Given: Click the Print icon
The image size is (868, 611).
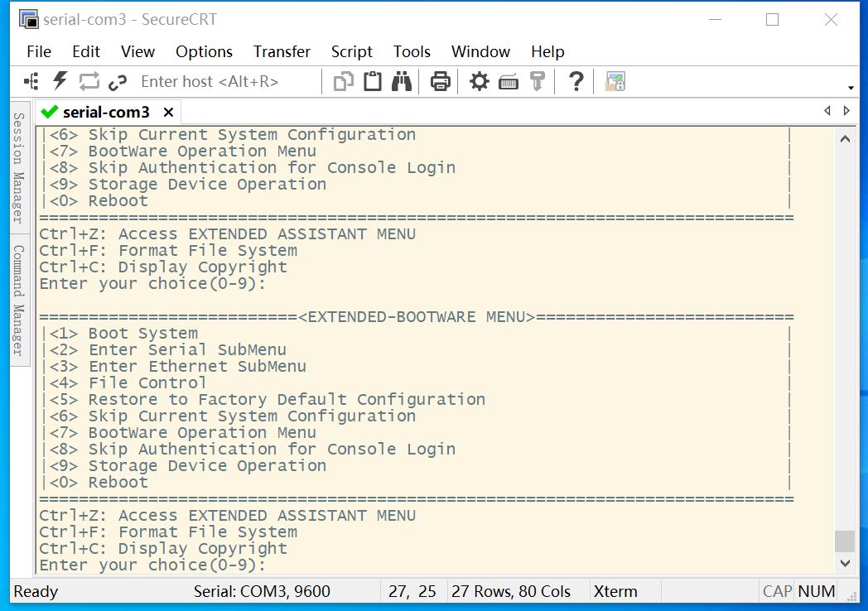Looking at the screenshot, I should pyautogui.click(x=441, y=81).
